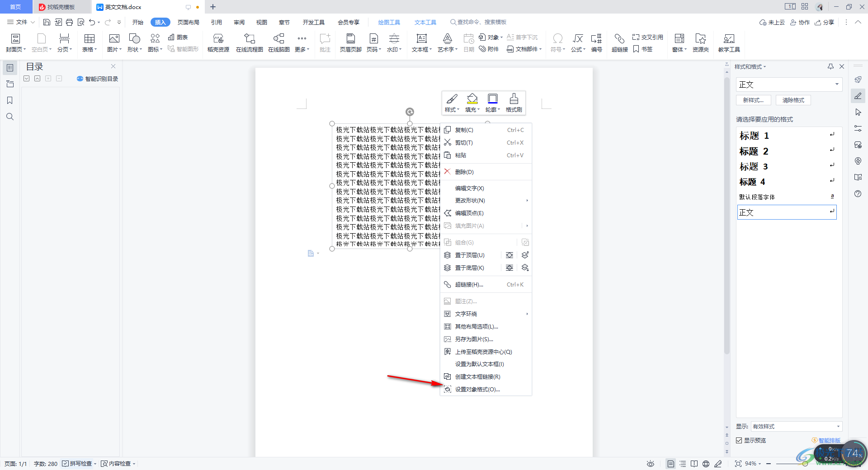Click smart recognize TOC (智能识别目录) link
The image size is (868, 470).
pos(98,79)
